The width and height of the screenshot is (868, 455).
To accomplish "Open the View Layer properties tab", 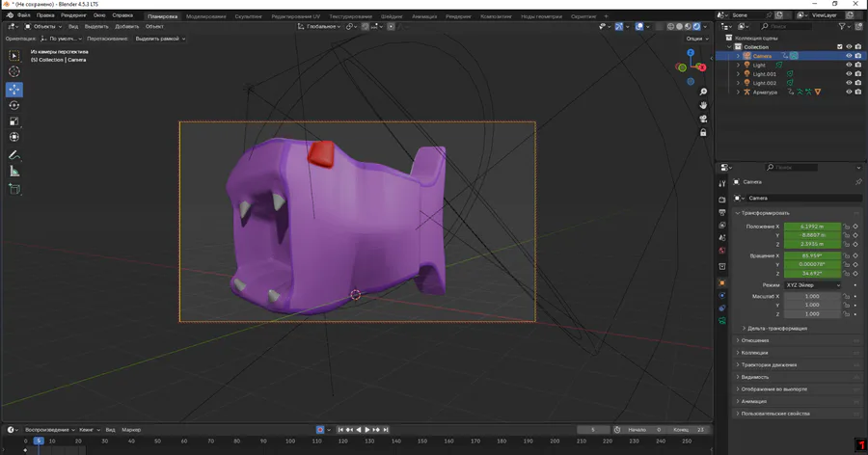I will (721, 226).
